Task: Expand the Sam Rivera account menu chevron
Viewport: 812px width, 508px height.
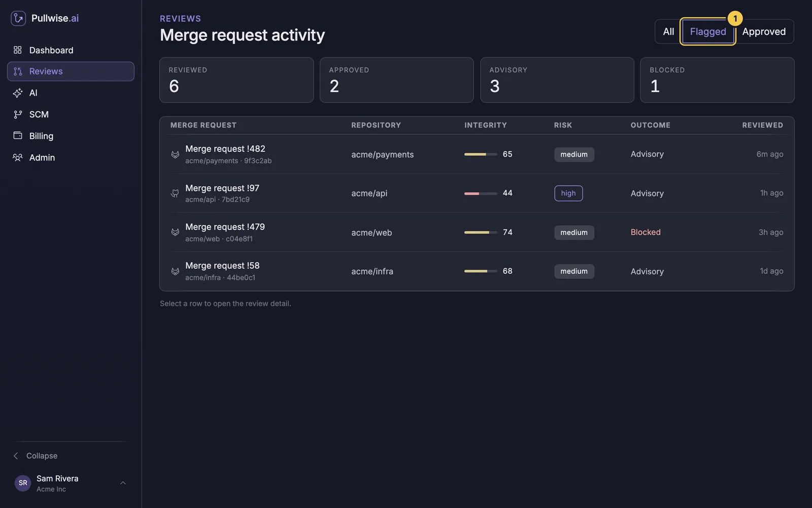Action: tap(123, 483)
